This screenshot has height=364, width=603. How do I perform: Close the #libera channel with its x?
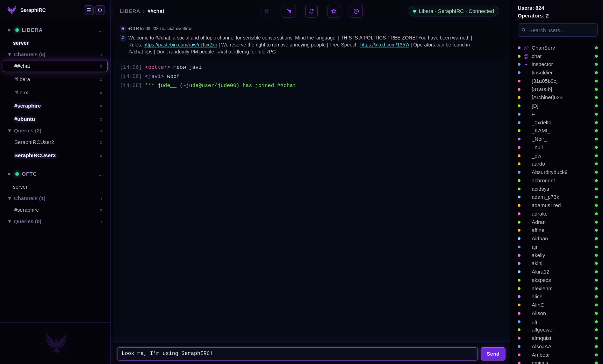(101, 80)
